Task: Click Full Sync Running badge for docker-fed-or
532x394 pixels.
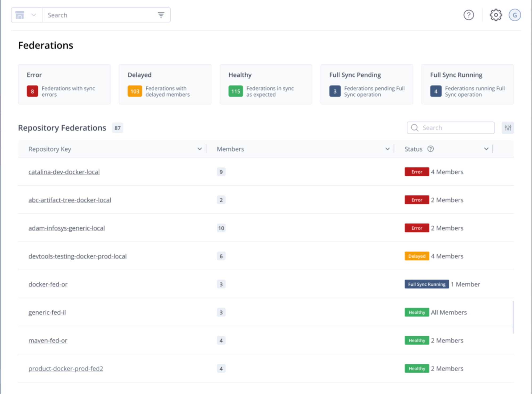Action: pos(426,284)
